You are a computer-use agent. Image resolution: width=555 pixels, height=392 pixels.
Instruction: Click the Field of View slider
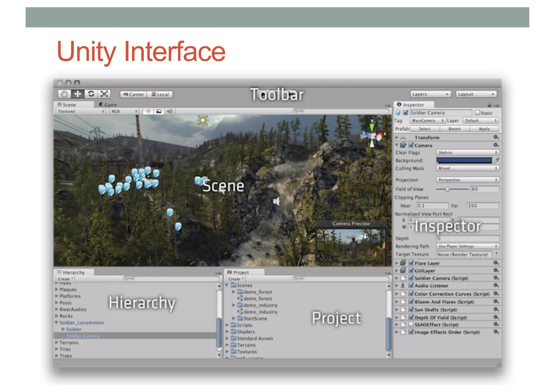(452, 189)
